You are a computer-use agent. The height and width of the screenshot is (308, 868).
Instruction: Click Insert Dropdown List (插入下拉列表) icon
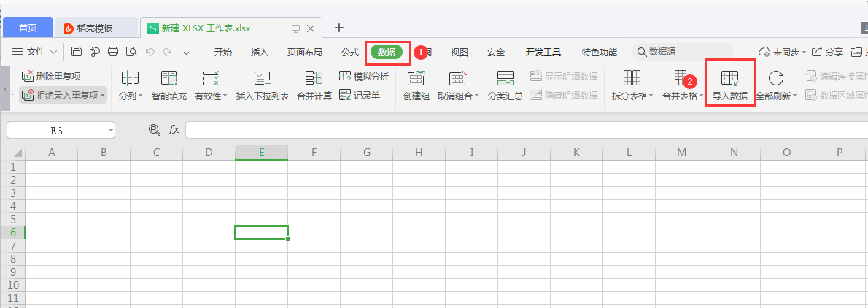tap(262, 78)
